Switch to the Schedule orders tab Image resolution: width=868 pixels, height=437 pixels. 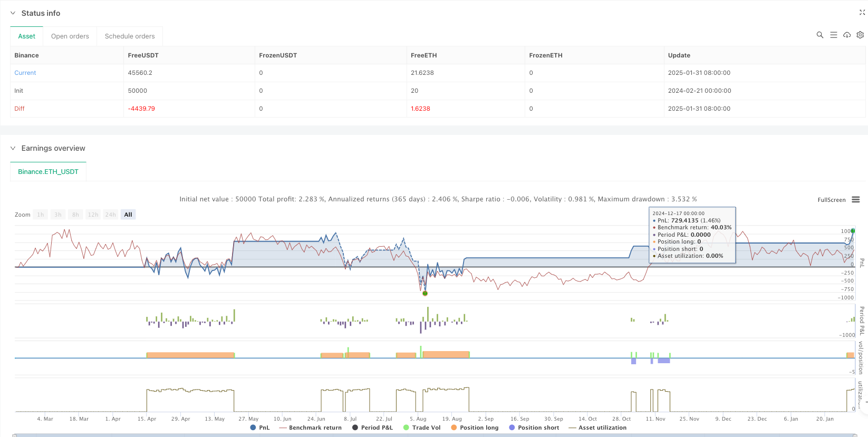click(130, 36)
